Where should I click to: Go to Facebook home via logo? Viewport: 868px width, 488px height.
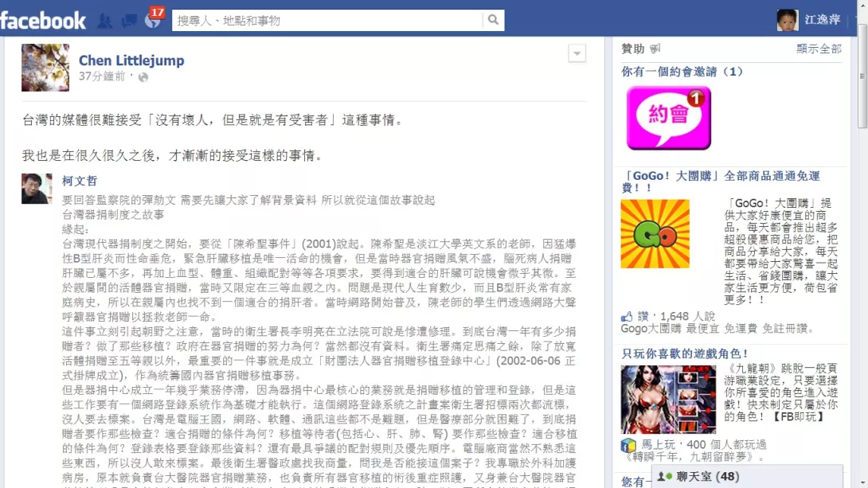[x=43, y=21]
